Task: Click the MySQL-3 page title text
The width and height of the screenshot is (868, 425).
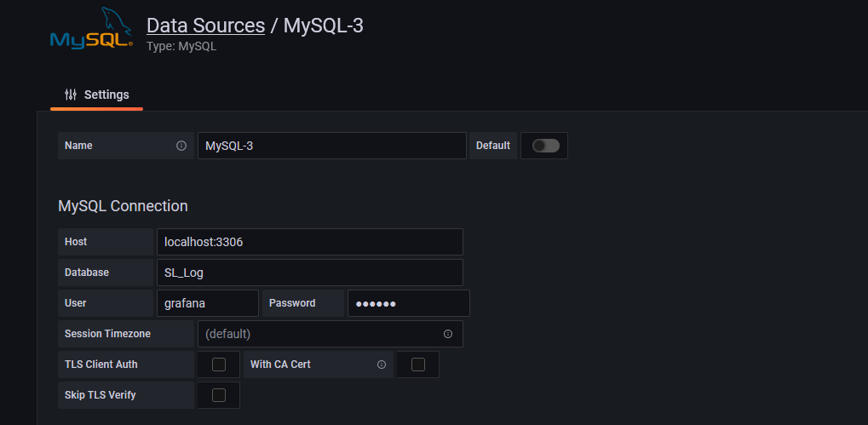Action: pos(324,26)
